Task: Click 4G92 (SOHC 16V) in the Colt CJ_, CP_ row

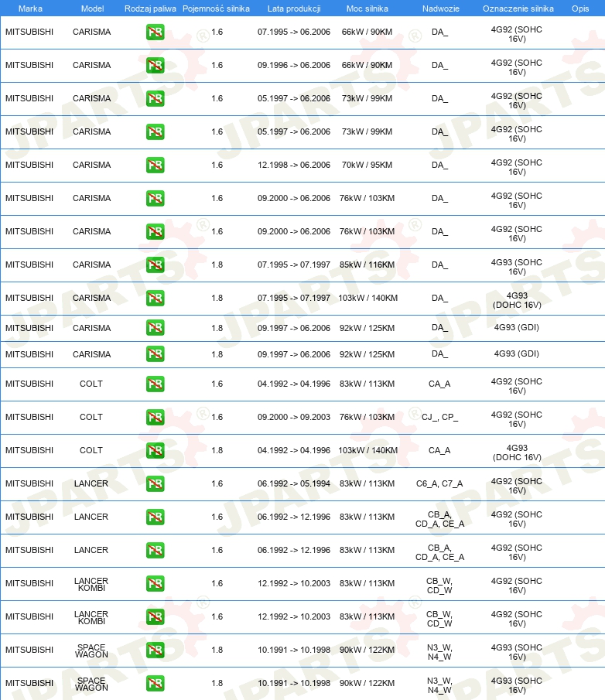Action: tap(517, 419)
